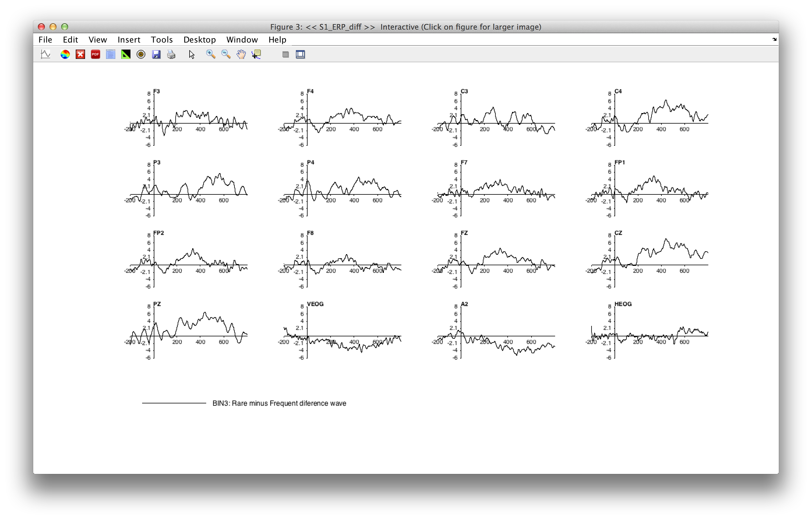Image resolution: width=812 pixels, height=520 pixels.
Task: Select the Pan hand tool
Action: click(x=241, y=55)
